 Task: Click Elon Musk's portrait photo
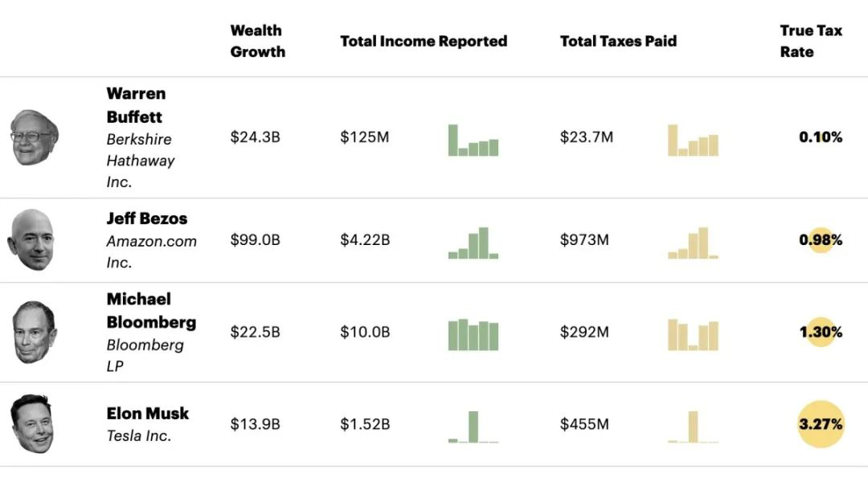point(33,424)
